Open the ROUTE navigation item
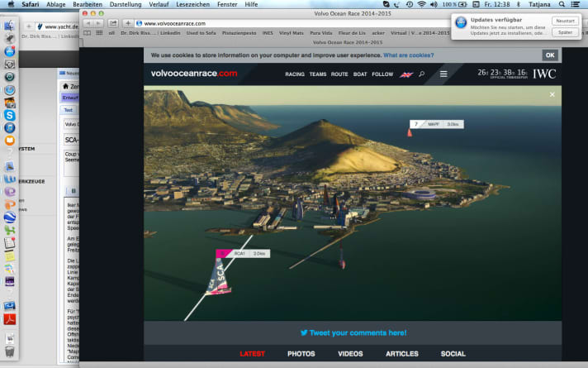Image resolution: width=588 pixels, height=368 pixels. point(339,74)
